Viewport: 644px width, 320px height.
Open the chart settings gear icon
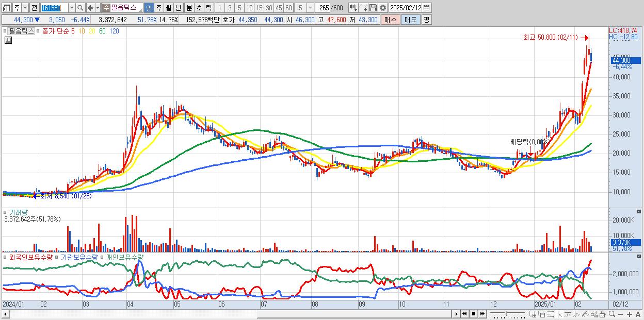point(382,8)
